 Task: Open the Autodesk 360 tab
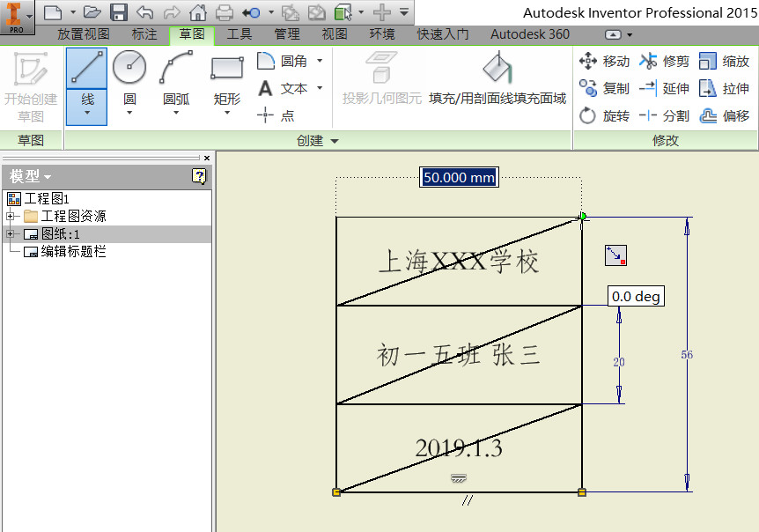pyautogui.click(x=530, y=34)
